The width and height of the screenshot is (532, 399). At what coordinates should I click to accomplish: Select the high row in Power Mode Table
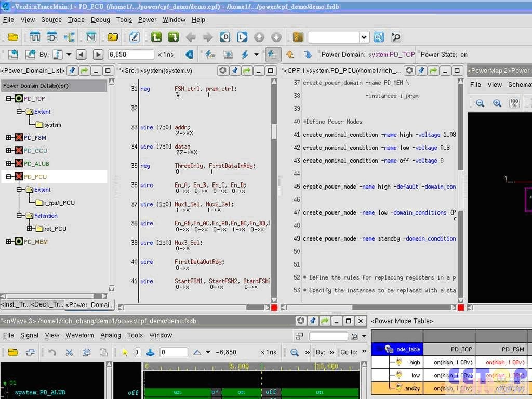coord(415,362)
